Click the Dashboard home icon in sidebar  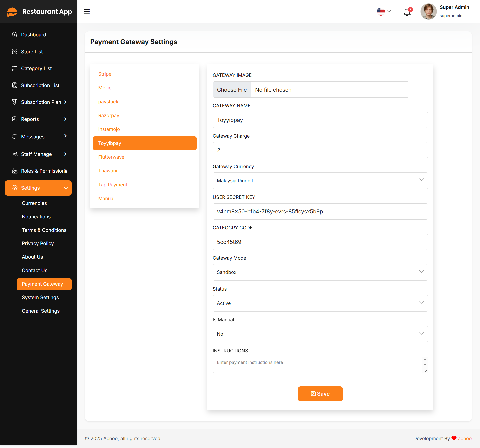pyautogui.click(x=15, y=35)
